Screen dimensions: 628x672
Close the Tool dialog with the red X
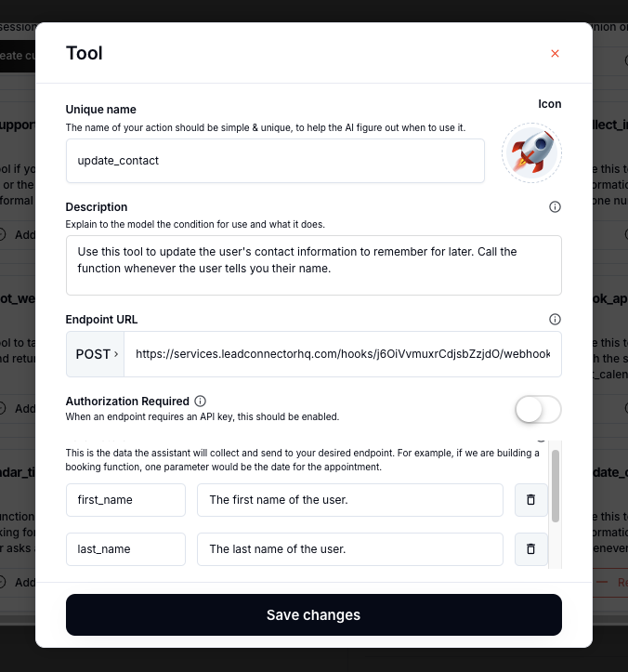(x=556, y=54)
